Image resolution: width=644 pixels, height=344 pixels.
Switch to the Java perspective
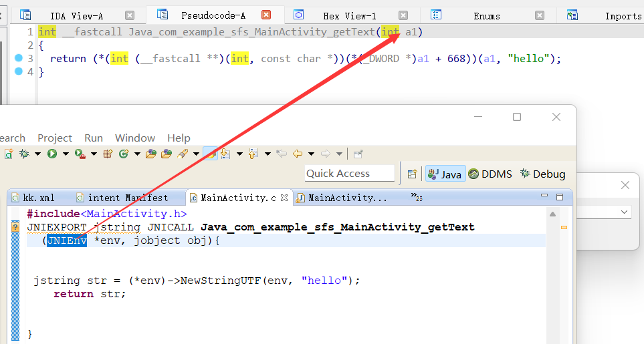[x=445, y=174]
